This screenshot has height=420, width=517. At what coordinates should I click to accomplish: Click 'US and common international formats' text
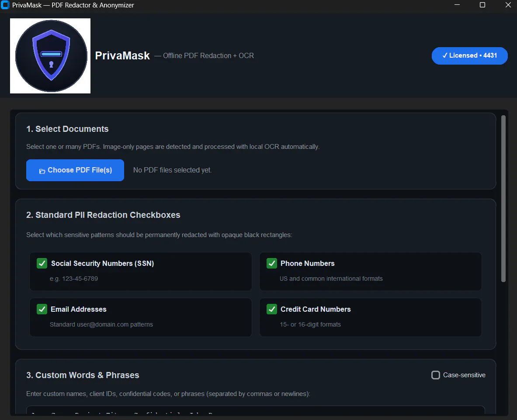[x=331, y=279]
